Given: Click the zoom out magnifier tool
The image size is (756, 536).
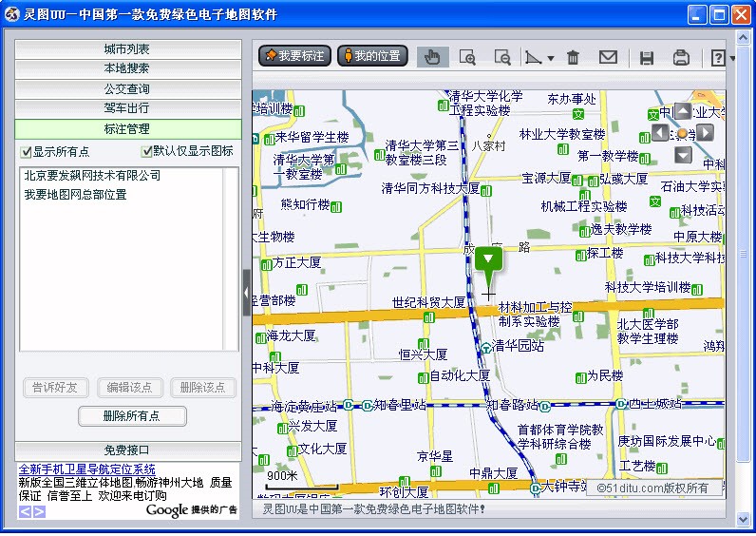Looking at the screenshot, I should (502, 57).
